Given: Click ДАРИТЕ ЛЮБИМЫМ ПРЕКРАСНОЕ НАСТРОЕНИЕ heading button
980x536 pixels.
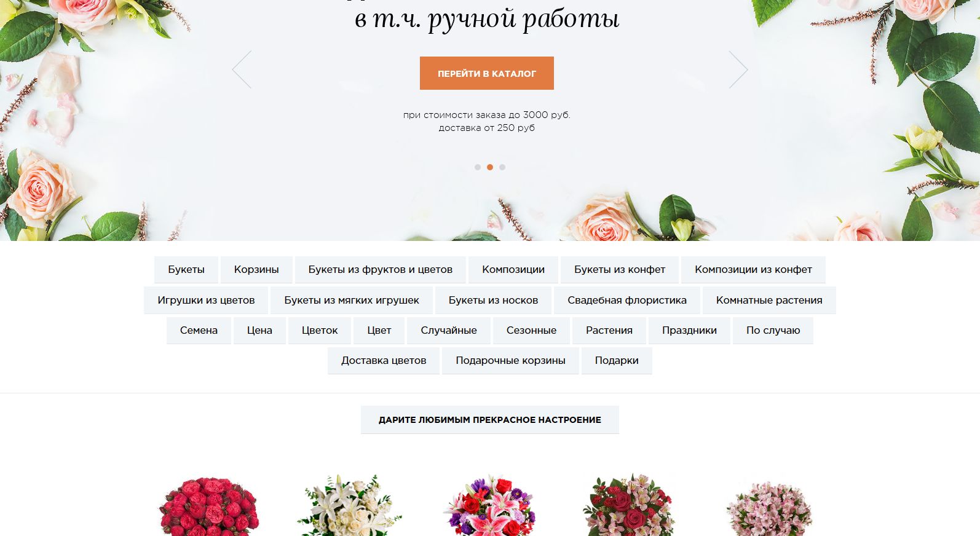Looking at the screenshot, I should point(490,420).
